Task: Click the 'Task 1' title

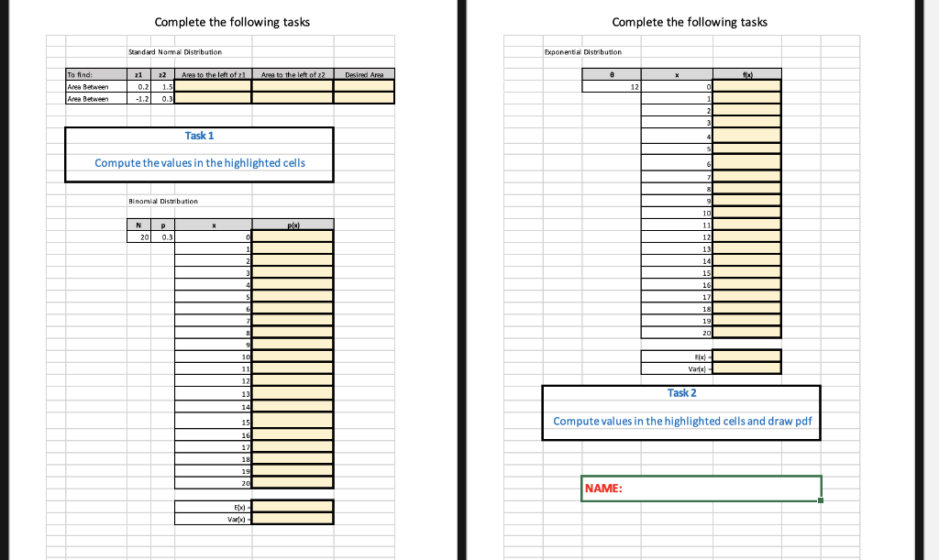Action: 199,136
